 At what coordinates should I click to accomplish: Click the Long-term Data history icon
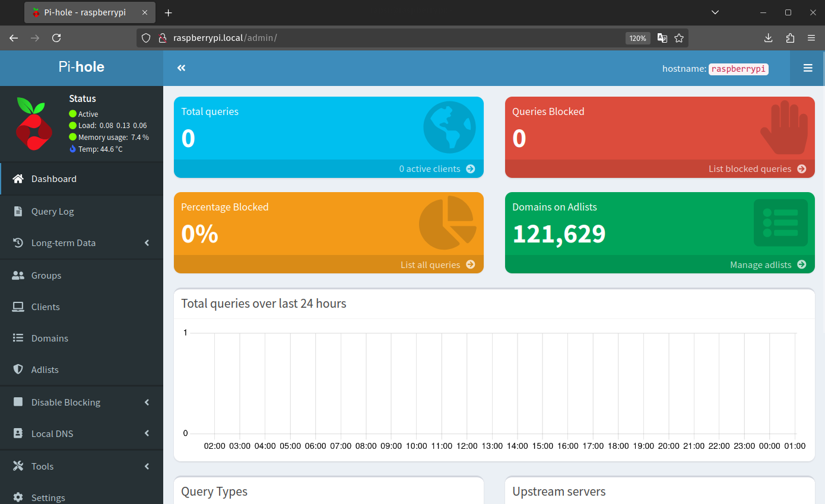[18, 243]
